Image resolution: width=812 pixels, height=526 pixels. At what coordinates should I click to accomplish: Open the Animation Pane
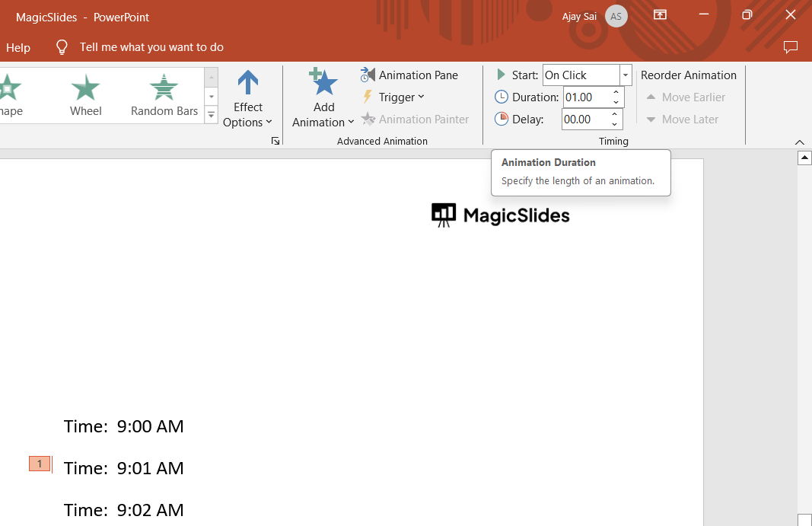(x=409, y=75)
